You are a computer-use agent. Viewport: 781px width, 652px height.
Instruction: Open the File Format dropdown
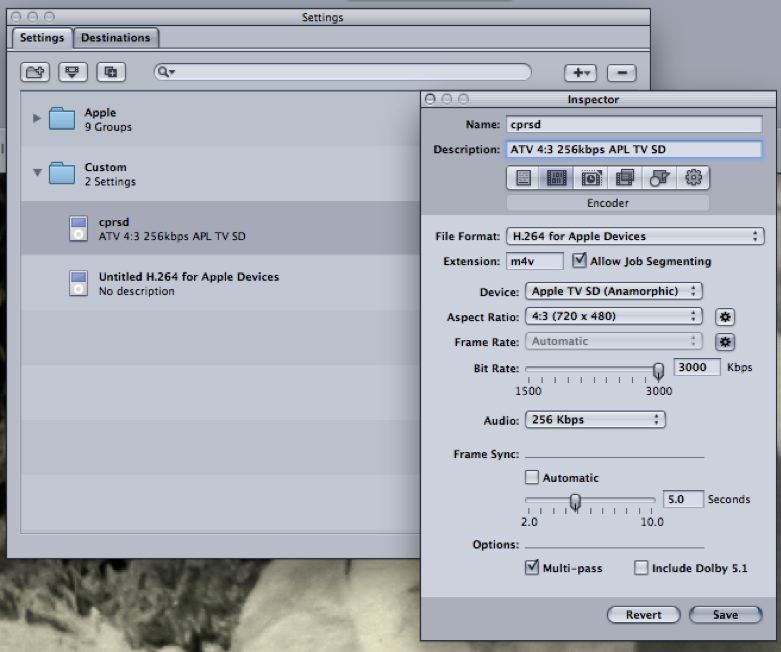coord(634,237)
